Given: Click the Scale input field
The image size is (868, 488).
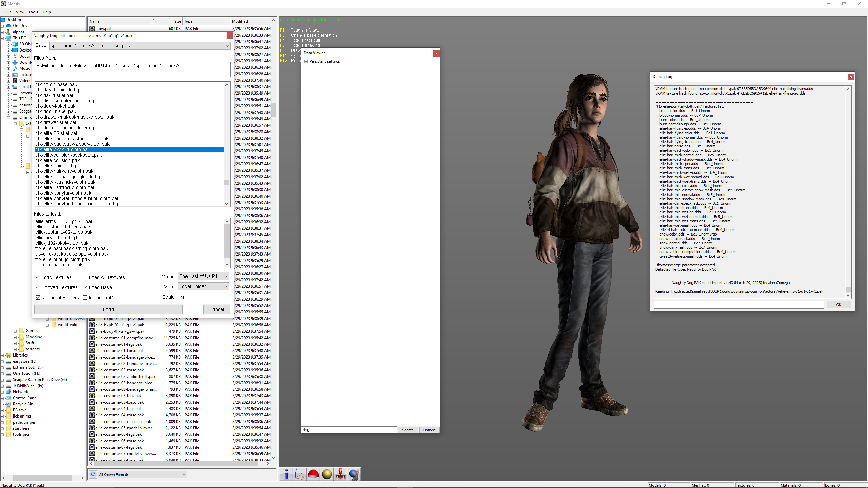Looking at the screenshot, I should tap(192, 298).
